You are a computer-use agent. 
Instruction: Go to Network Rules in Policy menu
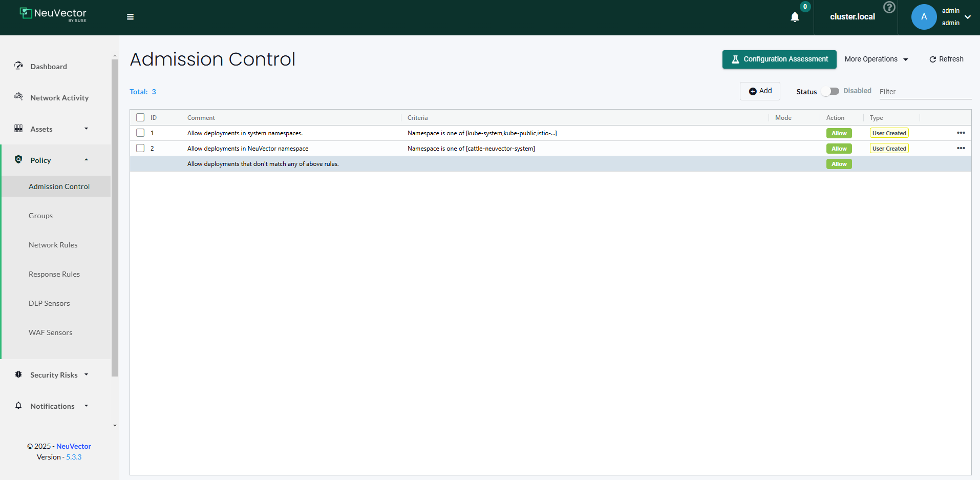point(53,245)
